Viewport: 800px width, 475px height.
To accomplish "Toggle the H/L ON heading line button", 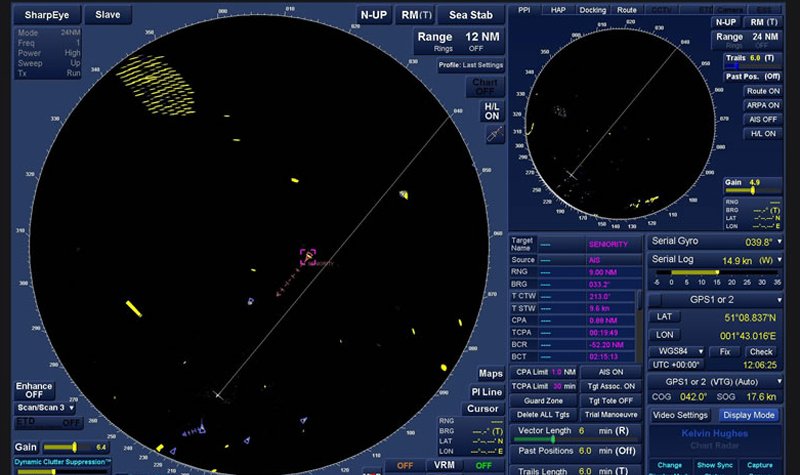I will pyautogui.click(x=492, y=111).
